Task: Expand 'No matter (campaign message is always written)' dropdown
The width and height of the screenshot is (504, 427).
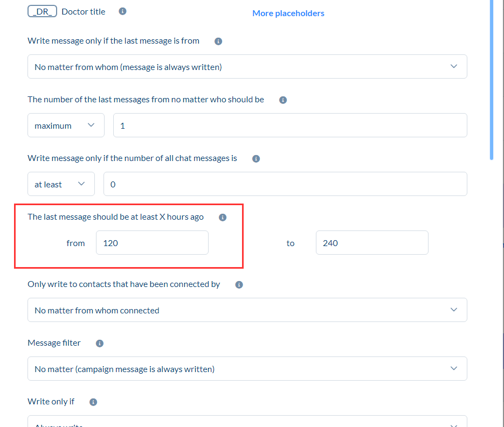Action: 247,369
